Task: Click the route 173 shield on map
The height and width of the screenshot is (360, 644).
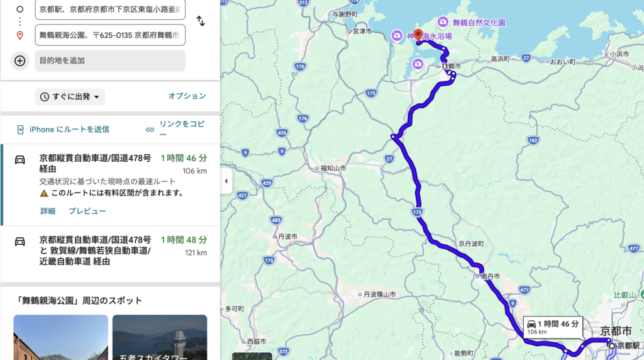Action: tap(417, 212)
